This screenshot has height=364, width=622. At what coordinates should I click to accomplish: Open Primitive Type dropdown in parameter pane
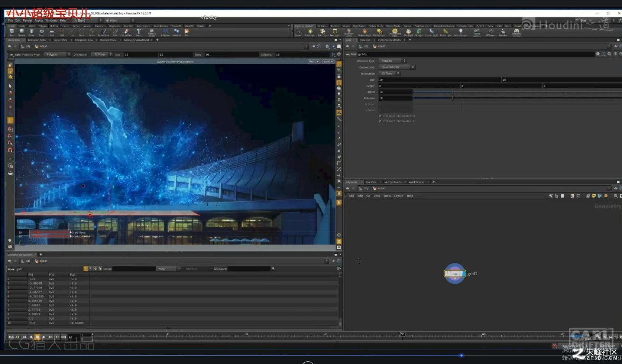coord(393,61)
